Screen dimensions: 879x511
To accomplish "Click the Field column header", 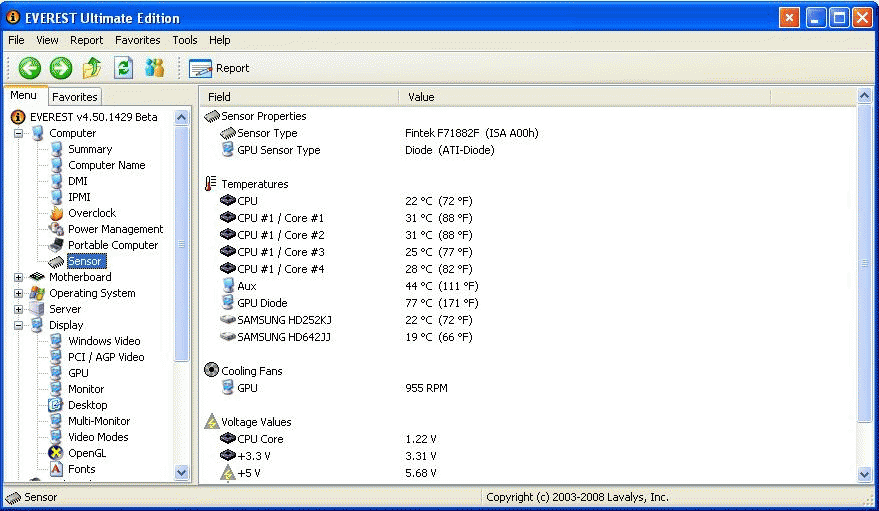I will coord(299,97).
